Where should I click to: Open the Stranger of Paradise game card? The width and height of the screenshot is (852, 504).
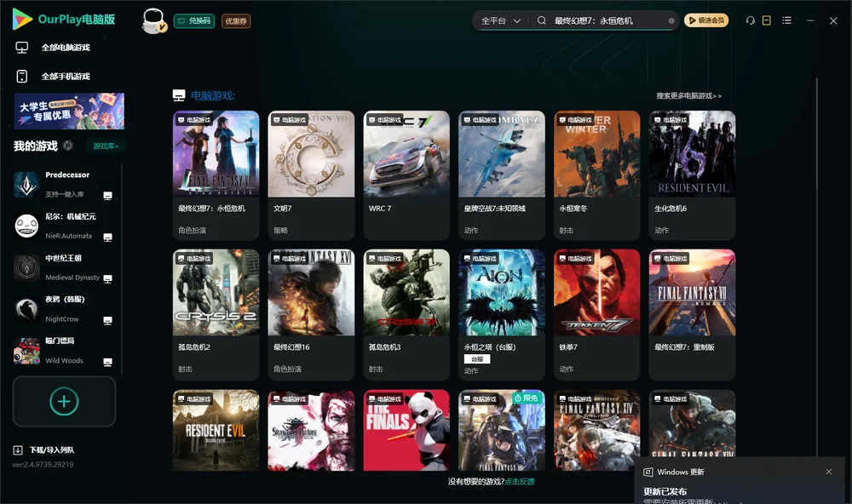pos(311,430)
